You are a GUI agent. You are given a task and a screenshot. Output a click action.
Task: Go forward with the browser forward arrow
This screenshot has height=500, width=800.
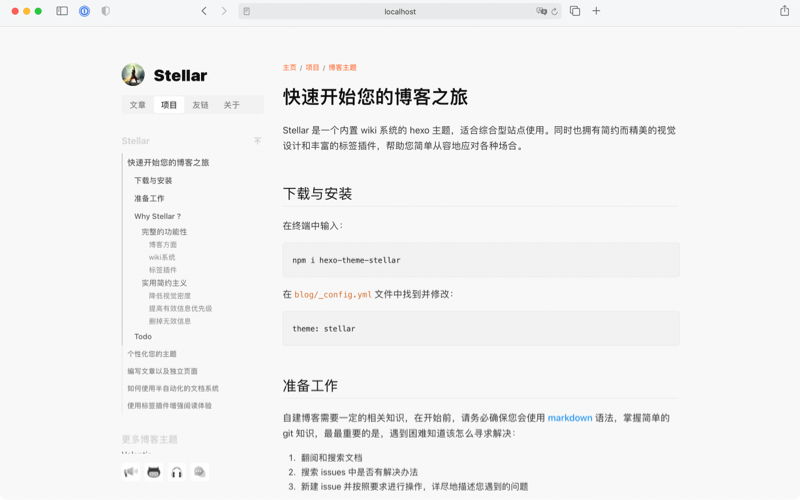pyautogui.click(x=223, y=11)
